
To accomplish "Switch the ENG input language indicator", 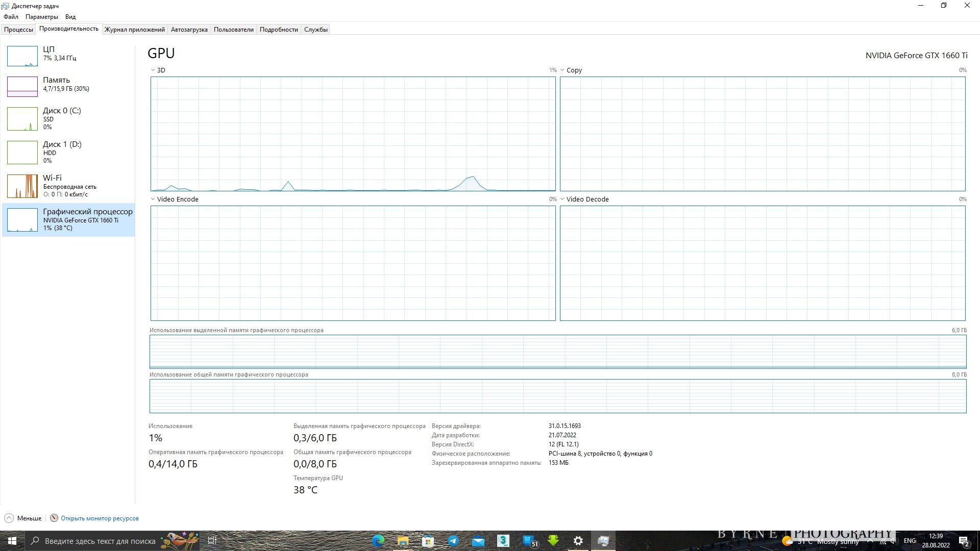I will [x=910, y=541].
